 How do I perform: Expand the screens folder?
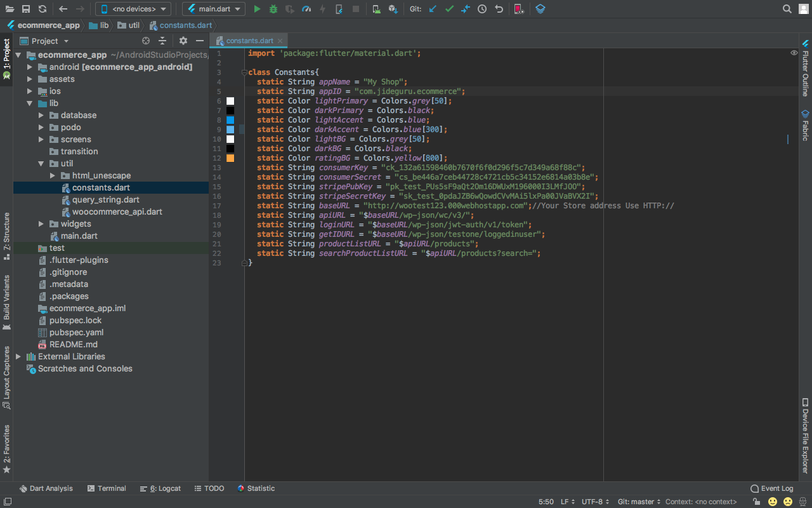pos(41,139)
